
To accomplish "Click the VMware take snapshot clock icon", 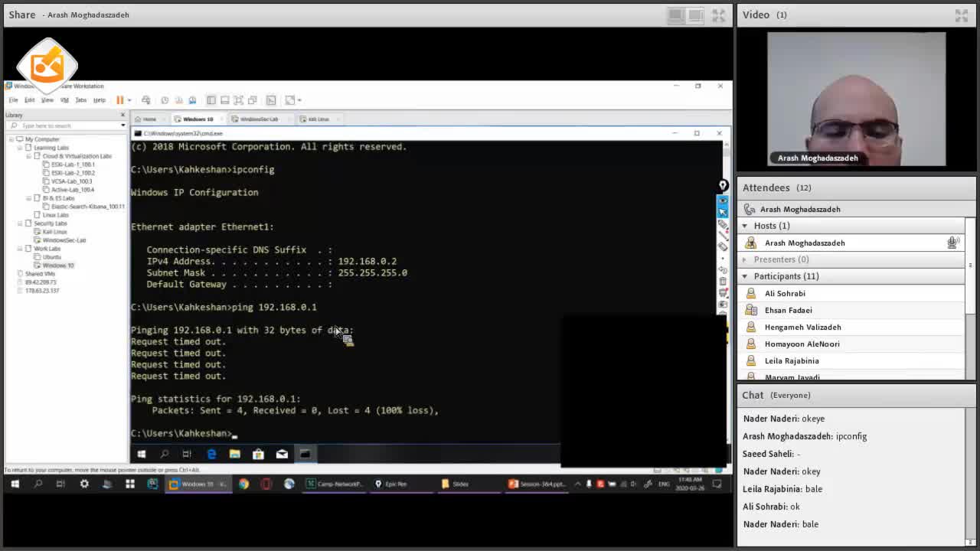I will (165, 100).
